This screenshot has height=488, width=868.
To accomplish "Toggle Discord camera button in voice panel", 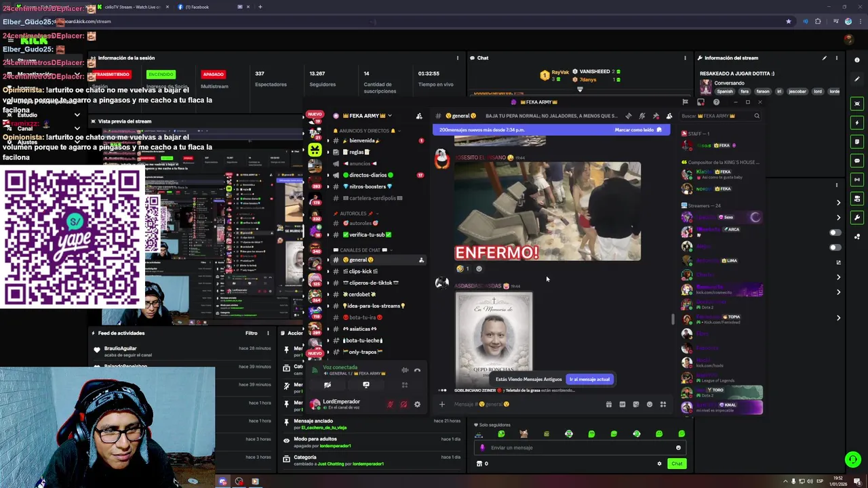I will [328, 385].
